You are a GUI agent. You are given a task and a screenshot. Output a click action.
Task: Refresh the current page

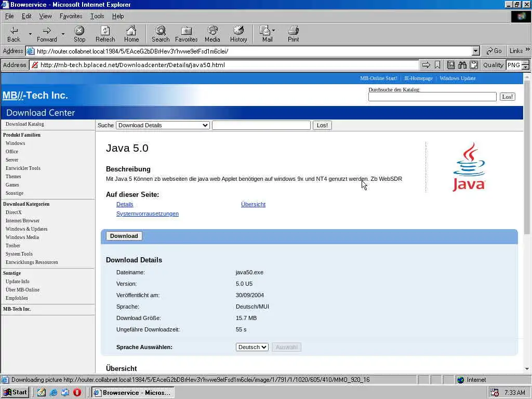(105, 34)
